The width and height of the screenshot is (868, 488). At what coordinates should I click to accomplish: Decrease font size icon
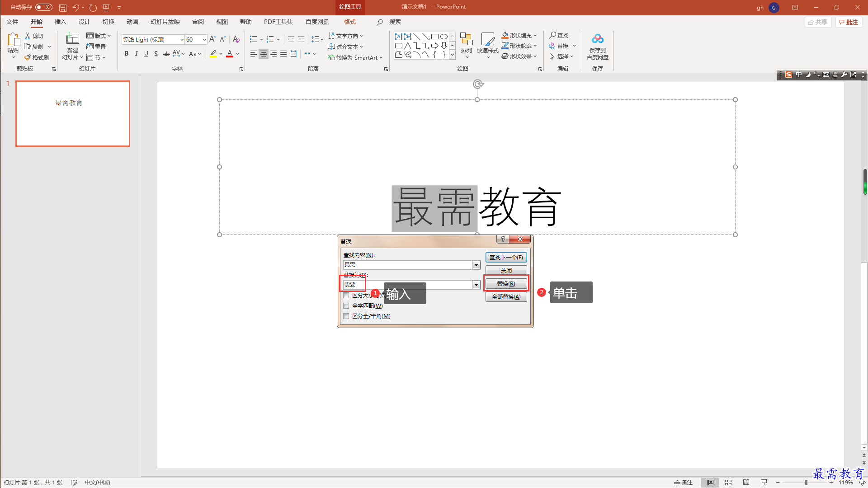(x=222, y=39)
